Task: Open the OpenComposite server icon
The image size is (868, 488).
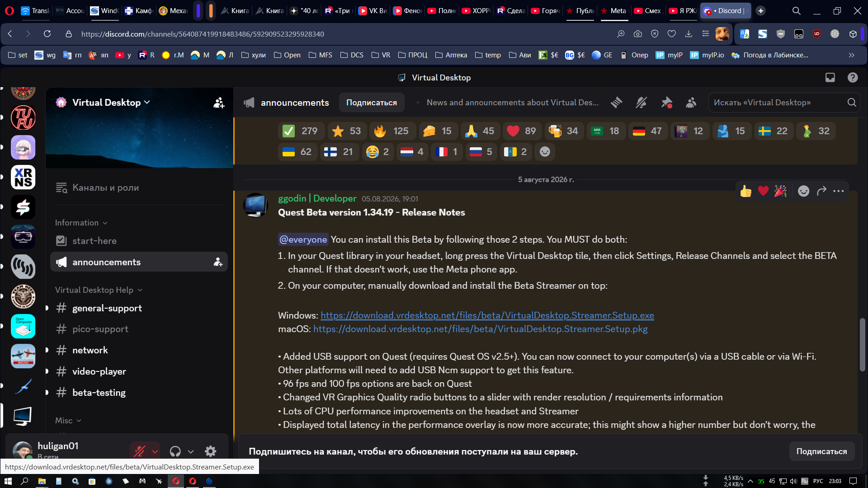Action: [23, 326]
